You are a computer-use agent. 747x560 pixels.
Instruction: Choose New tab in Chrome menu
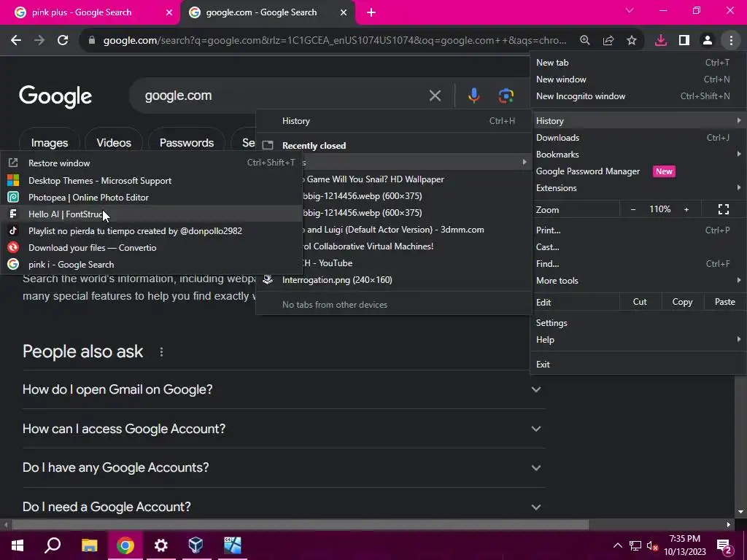(638, 63)
